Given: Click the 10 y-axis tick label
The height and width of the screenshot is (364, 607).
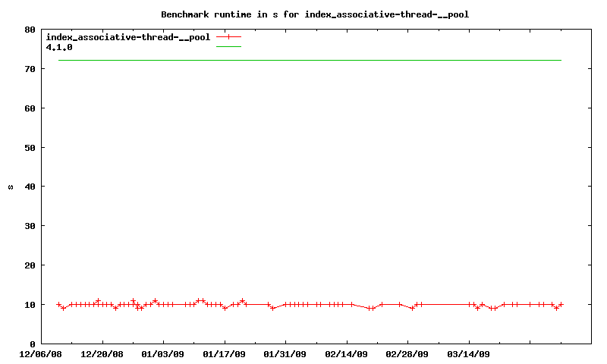Looking at the screenshot, I should tap(30, 305).
